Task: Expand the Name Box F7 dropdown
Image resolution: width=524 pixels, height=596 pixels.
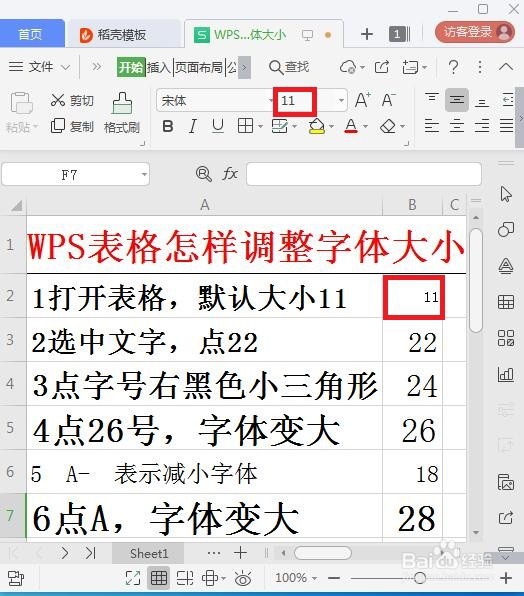Action: click(x=144, y=174)
